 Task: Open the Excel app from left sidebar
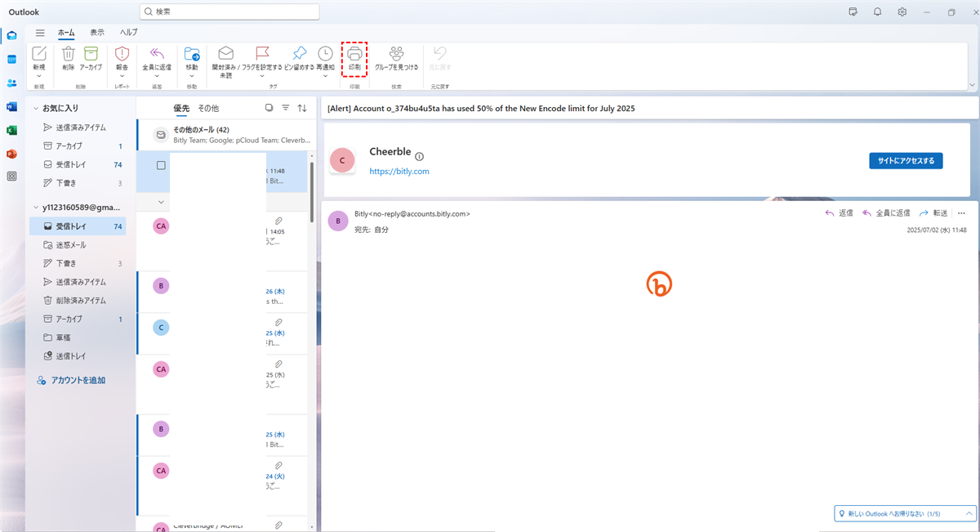point(11,130)
